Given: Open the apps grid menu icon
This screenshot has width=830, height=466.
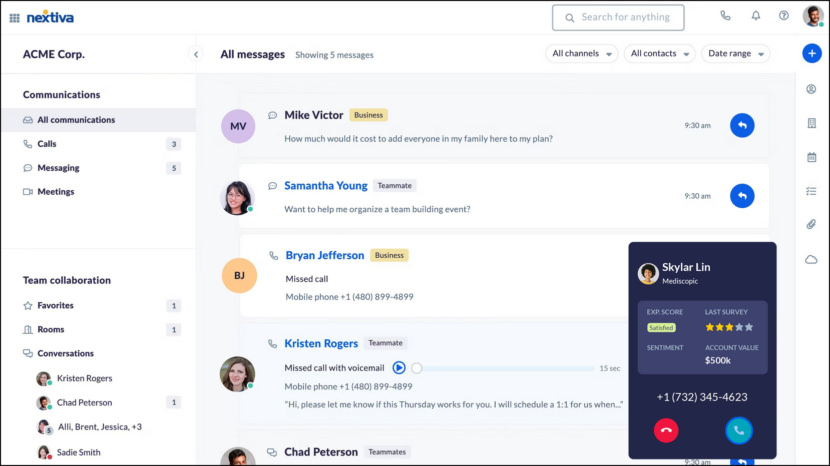Looking at the screenshot, I should (14, 18).
